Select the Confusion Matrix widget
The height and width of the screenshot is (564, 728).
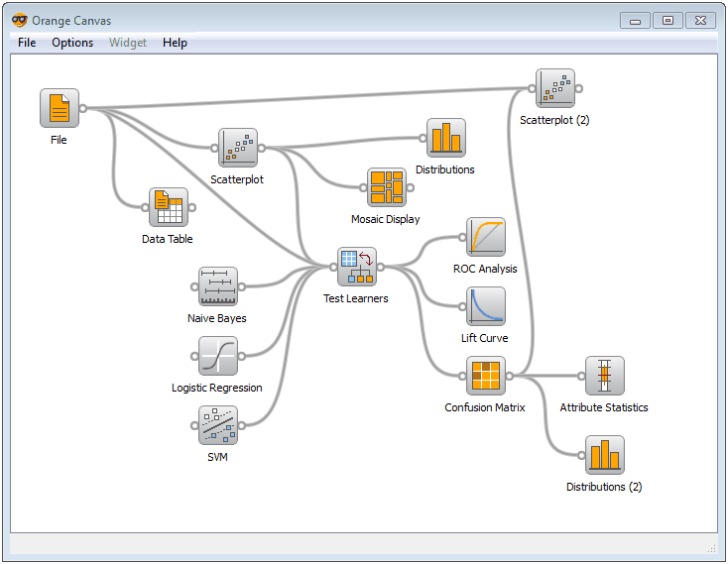point(485,376)
